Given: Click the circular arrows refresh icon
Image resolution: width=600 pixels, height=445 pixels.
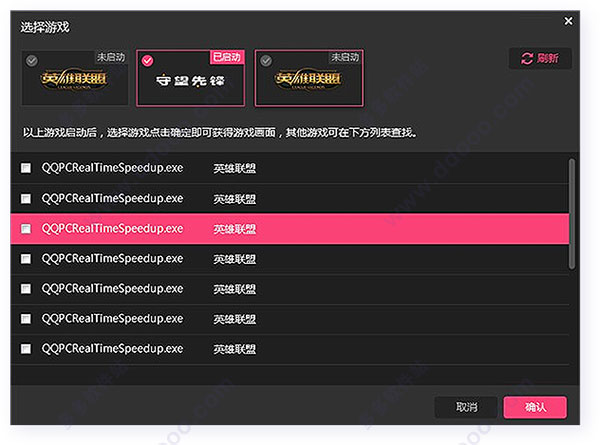Looking at the screenshot, I should 527,59.
